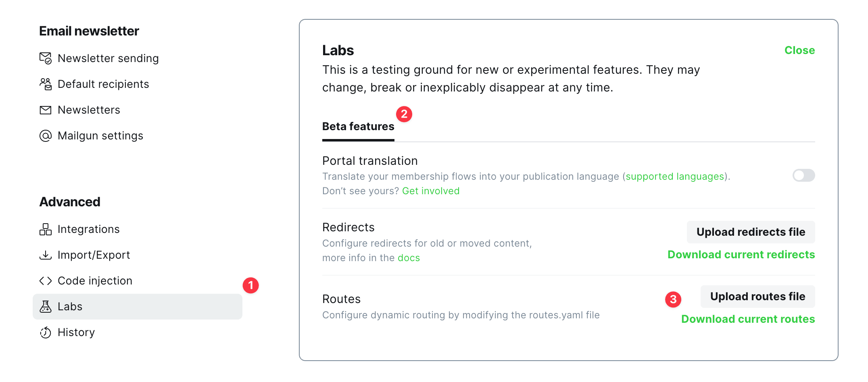Open the redirects docs link
The image size is (868, 382).
(x=409, y=258)
